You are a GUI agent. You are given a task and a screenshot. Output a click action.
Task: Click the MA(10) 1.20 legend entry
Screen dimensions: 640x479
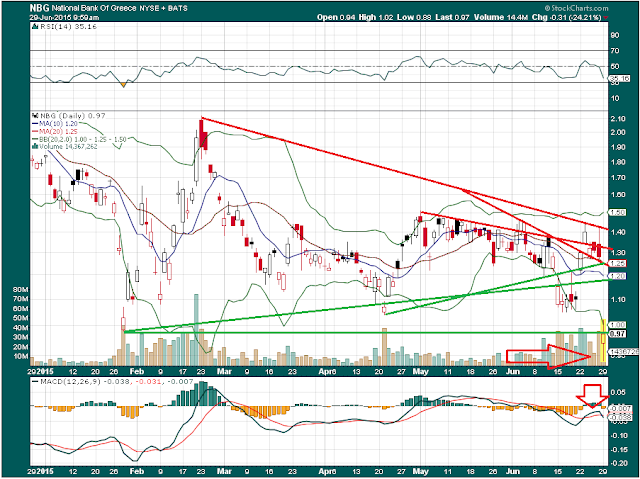coord(55,123)
